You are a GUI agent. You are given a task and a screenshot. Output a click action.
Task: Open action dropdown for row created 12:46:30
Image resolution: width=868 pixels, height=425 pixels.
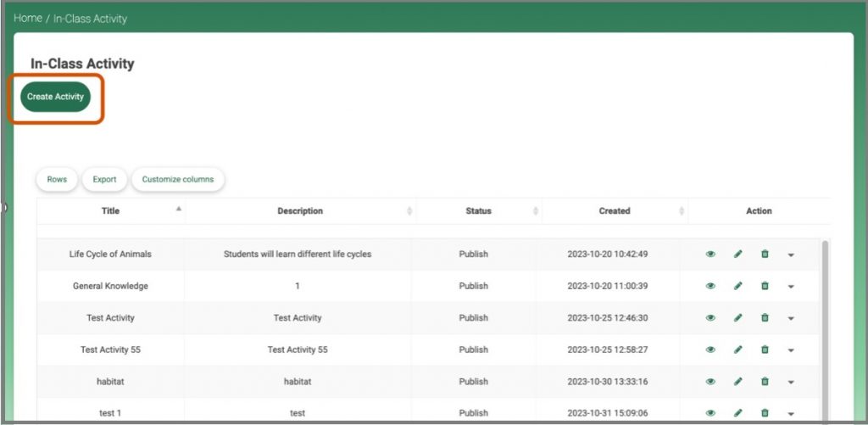pyautogui.click(x=791, y=319)
